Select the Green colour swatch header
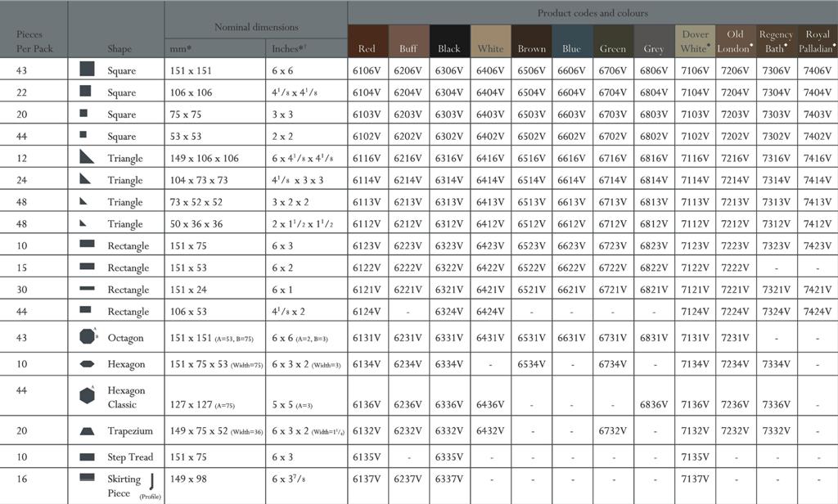The height and width of the screenshot is (504, 838). point(613,41)
